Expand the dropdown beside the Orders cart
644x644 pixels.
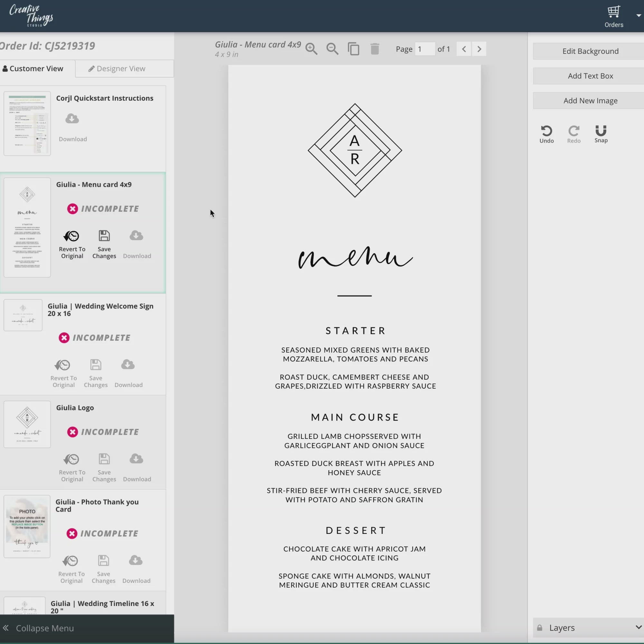(638, 15)
